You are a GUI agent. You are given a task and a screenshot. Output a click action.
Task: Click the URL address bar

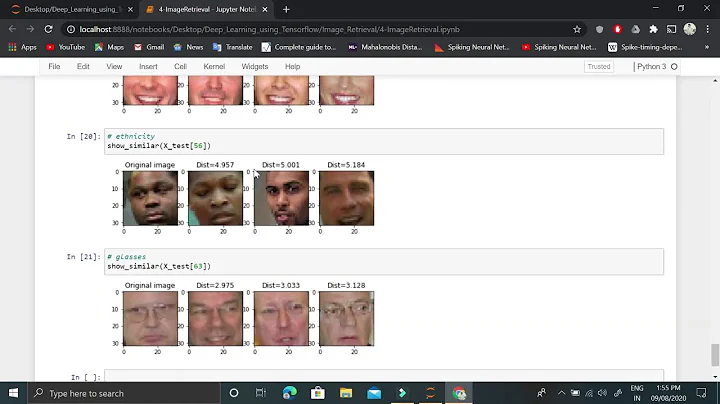click(x=321, y=29)
